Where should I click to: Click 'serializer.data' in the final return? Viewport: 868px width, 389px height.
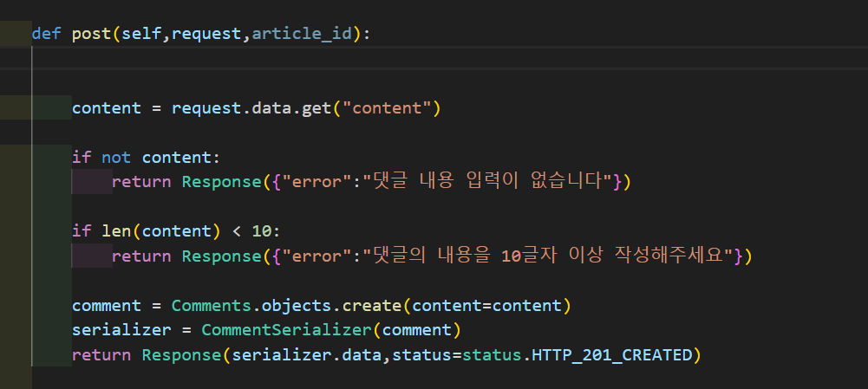point(307,354)
